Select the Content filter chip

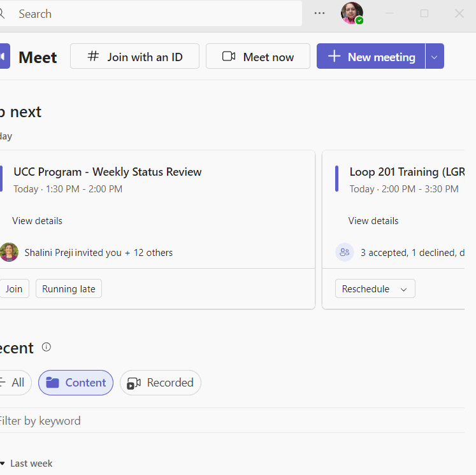pyautogui.click(x=76, y=383)
